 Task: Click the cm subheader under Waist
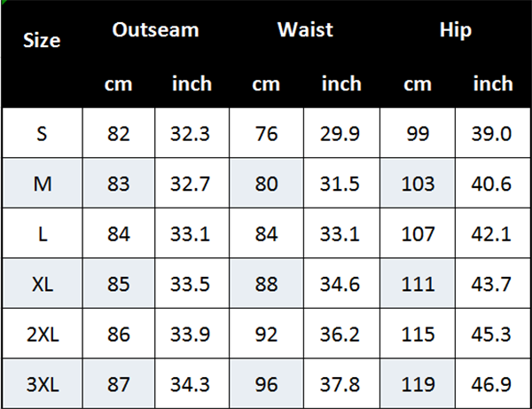[x=266, y=83]
